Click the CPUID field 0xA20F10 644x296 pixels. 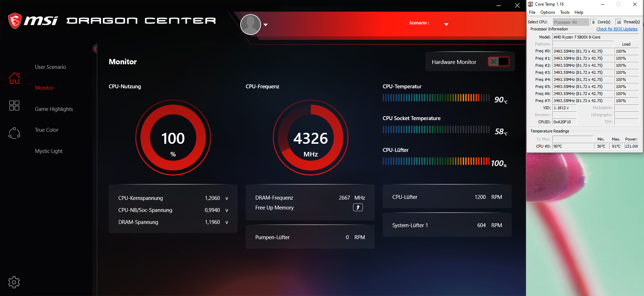565,122
